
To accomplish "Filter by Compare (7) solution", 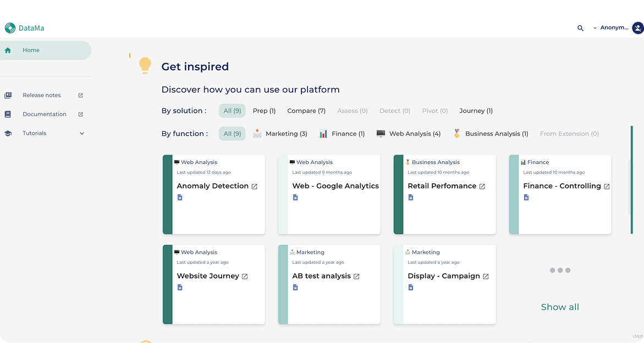I will (306, 111).
